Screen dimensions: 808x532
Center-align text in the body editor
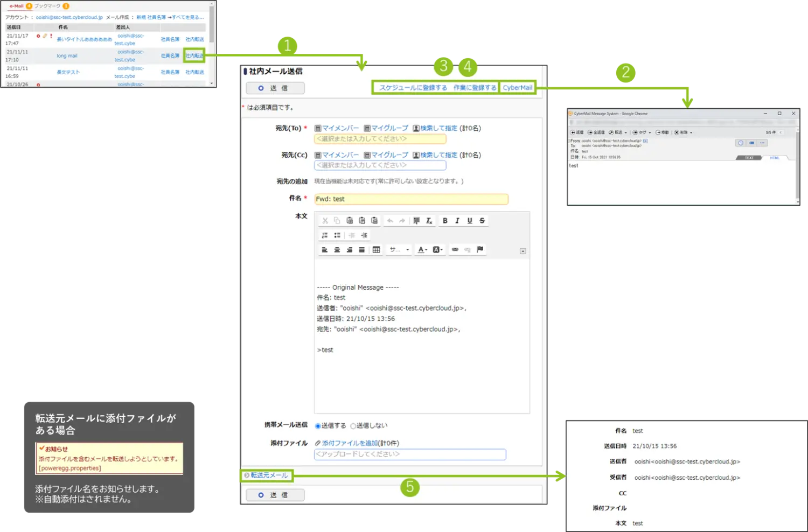337,250
